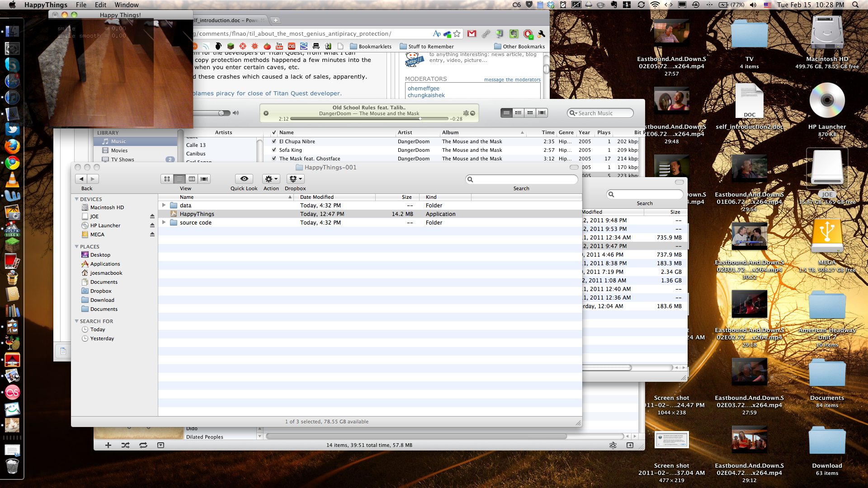Screen dimensions: 868x488
Task: Switch Finder to Cover Flow view
Action: pos(204,179)
